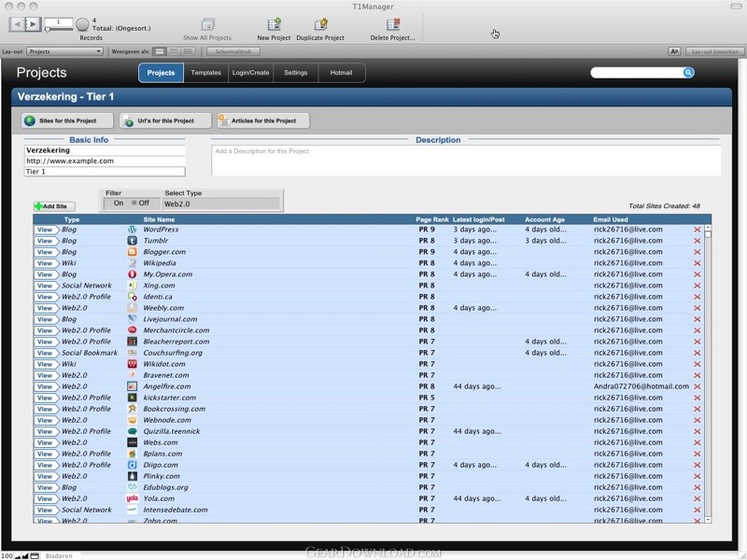
Task: Click the Wikidot.com logo icon
Action: click(x=132, y=364)
